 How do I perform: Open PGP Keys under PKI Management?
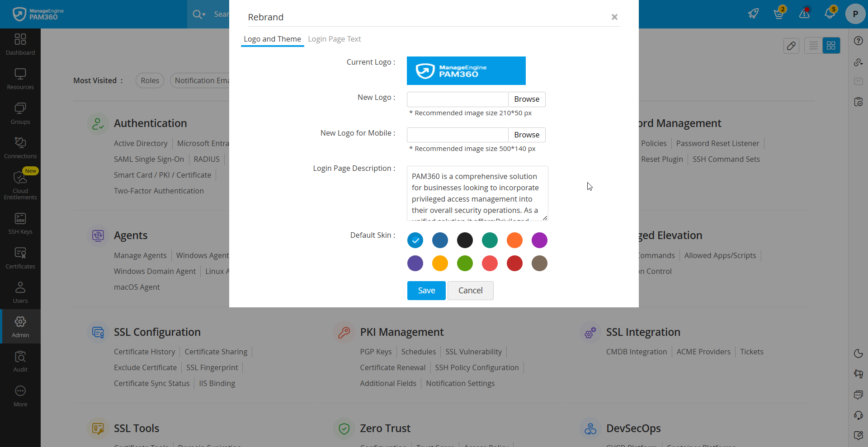click(376, 352)
